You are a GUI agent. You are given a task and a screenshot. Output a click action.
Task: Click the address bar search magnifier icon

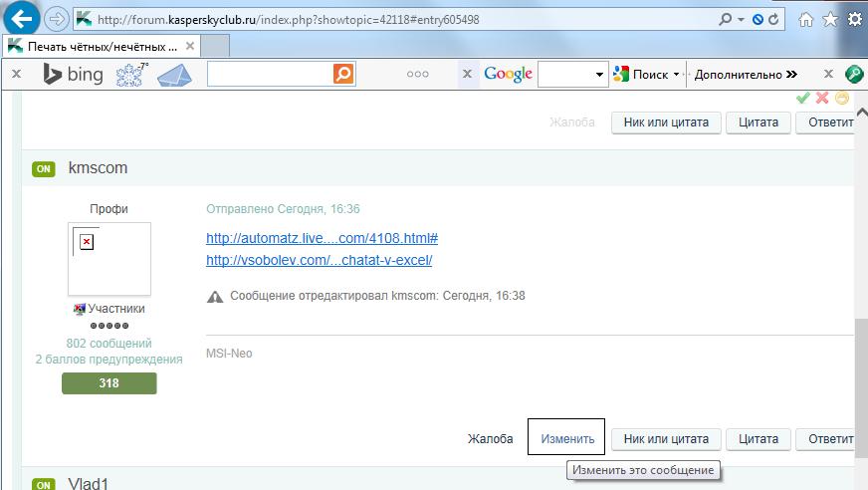click(725, 19)
